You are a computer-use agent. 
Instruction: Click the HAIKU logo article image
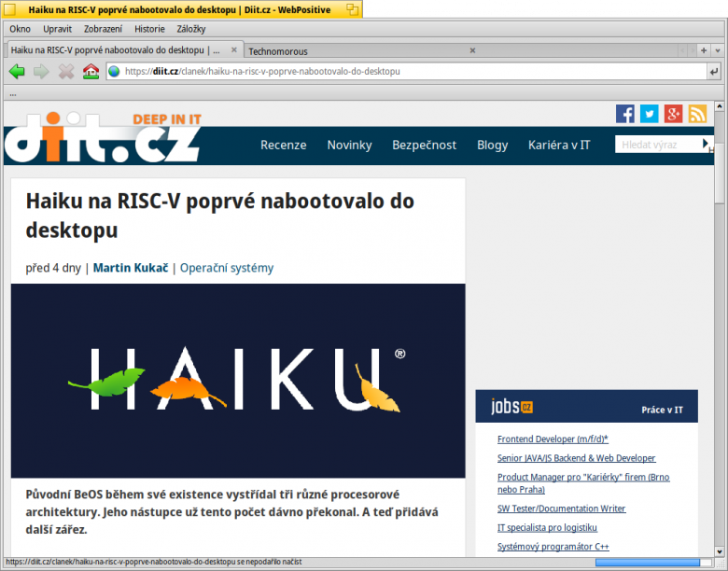[238, 381]
